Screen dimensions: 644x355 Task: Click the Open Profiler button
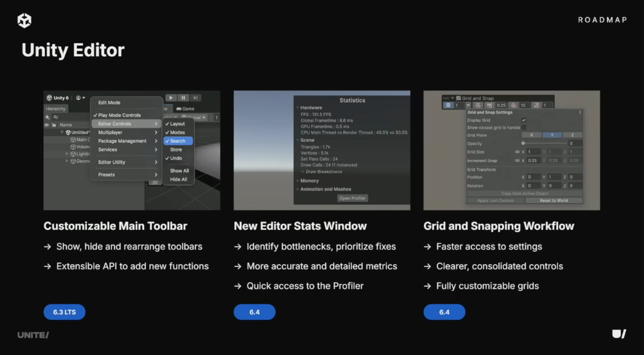(x=352, y=198)
